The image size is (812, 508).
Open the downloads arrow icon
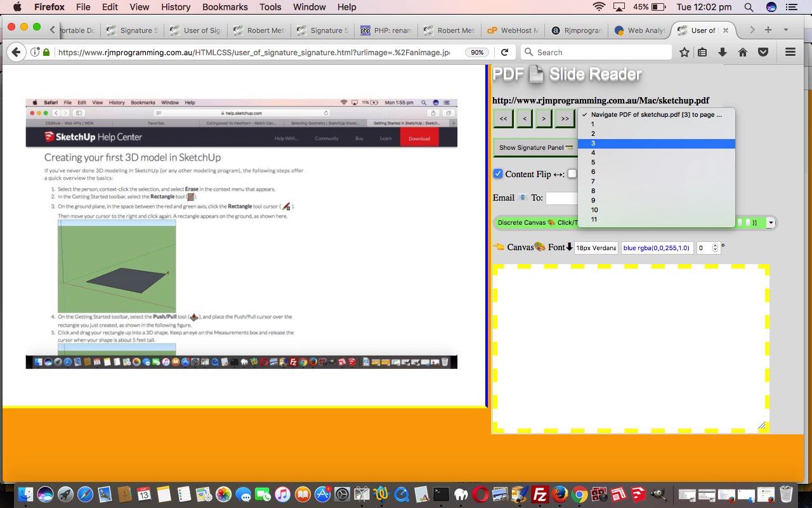[722, 52]
